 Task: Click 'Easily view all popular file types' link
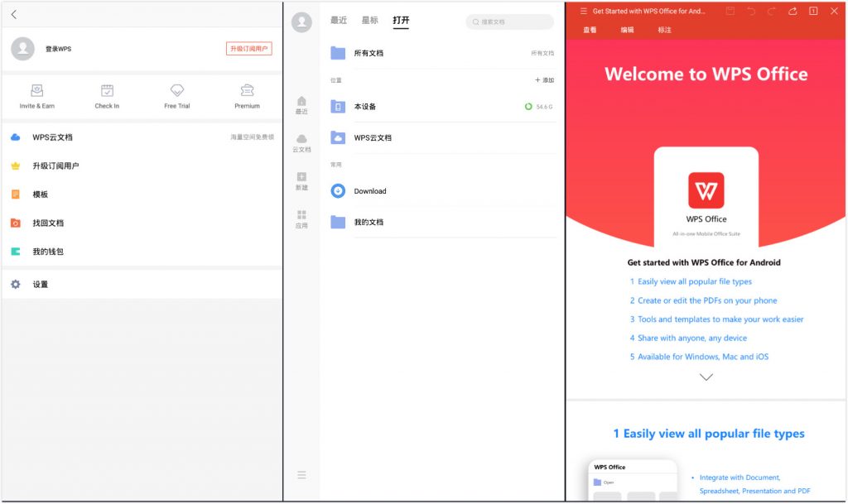695,281
